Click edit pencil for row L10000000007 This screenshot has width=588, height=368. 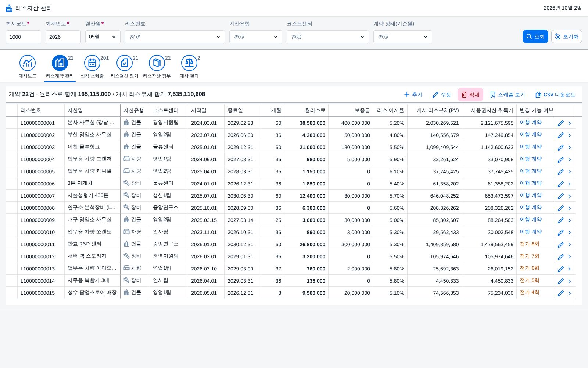click(561, 196)
